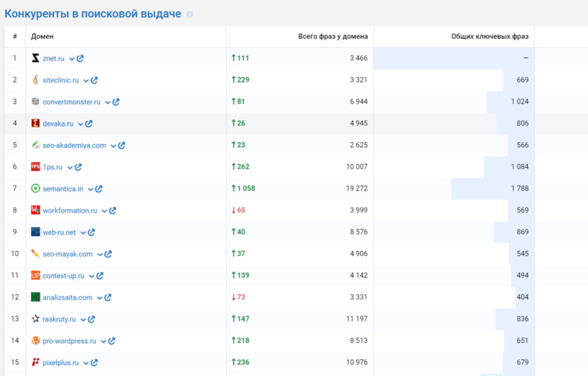This screenshot has width=588, height=376.
Task: Click the semantica.in favicon
Action: (35, 189)
